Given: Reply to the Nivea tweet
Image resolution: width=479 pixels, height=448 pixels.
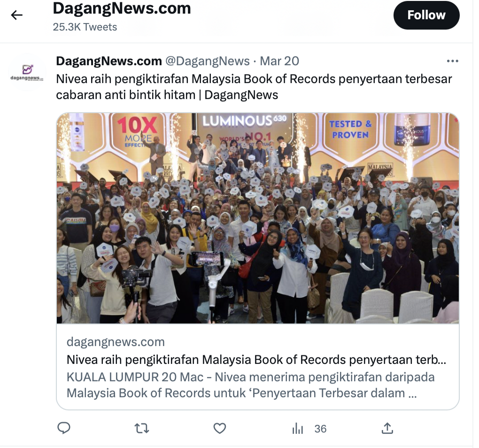Looking at the screenshot, I should tap(64, 428).
